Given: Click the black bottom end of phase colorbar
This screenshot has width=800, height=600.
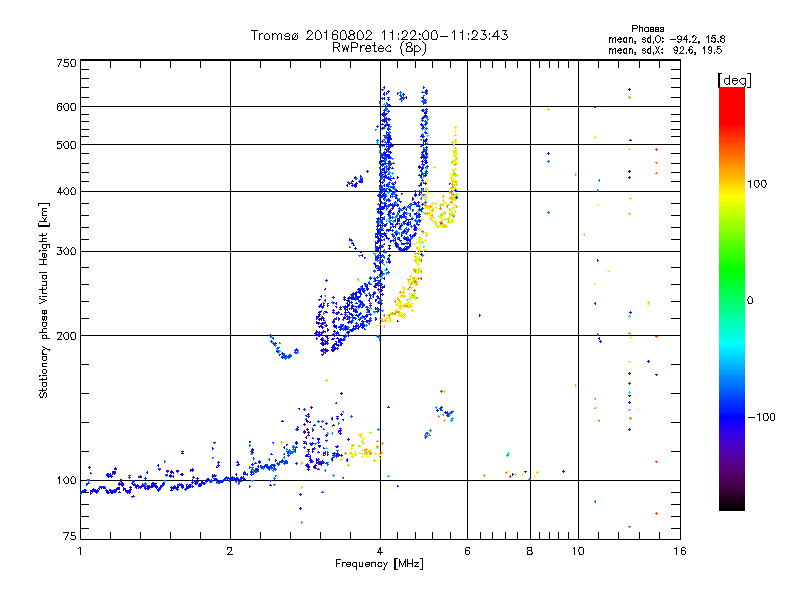Looking at the screenshot, I should click(732, 505).
